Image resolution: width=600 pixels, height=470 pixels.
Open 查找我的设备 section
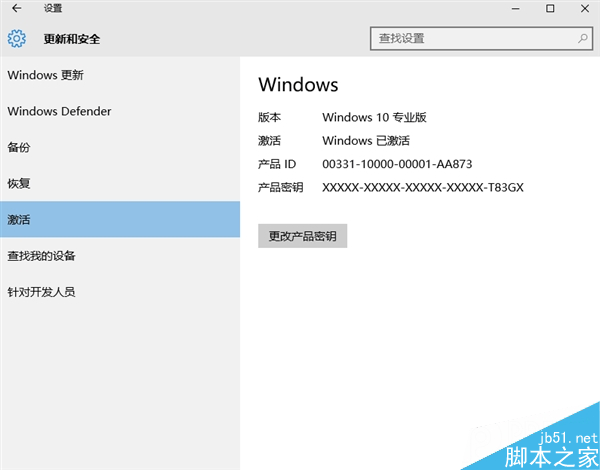(120, 256)
